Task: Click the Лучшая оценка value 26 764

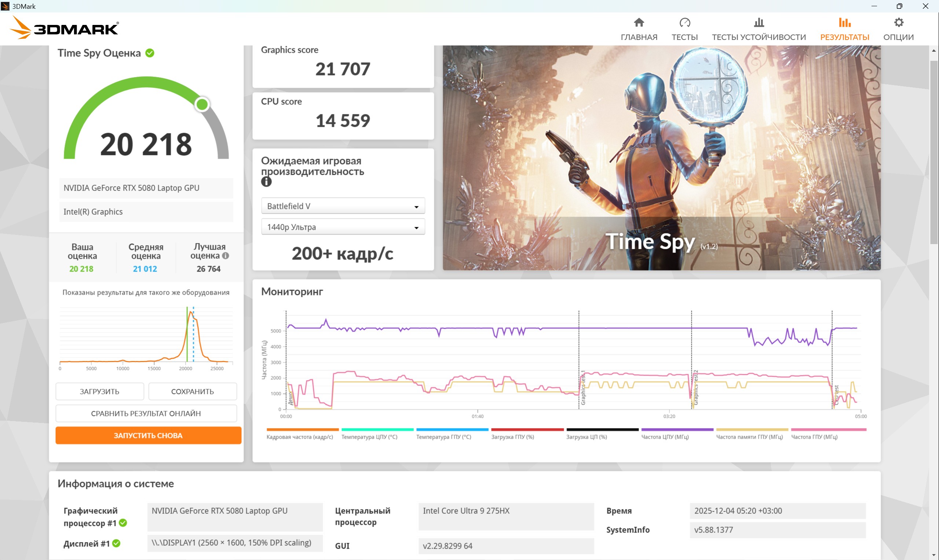Action: click(x=208, y=269)
